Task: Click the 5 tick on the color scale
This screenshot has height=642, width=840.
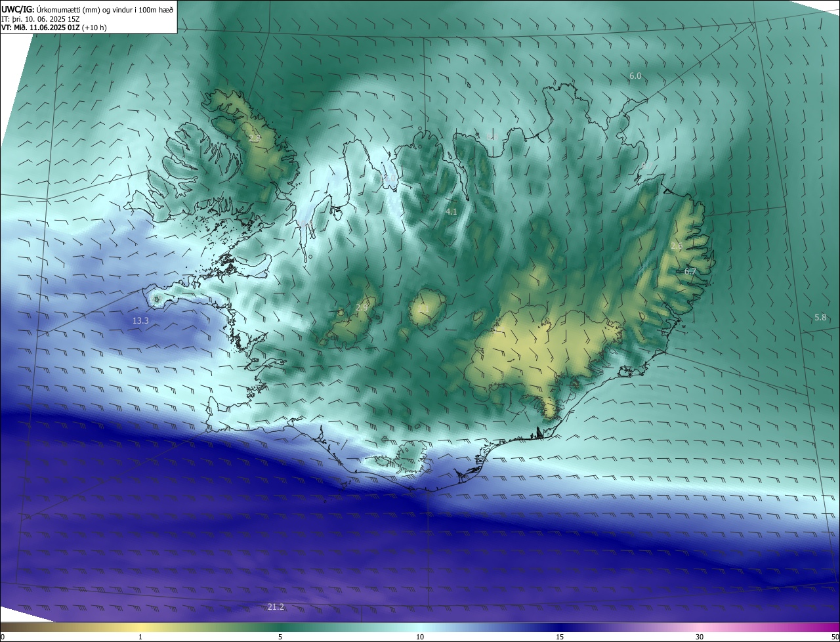Action: 280,637
